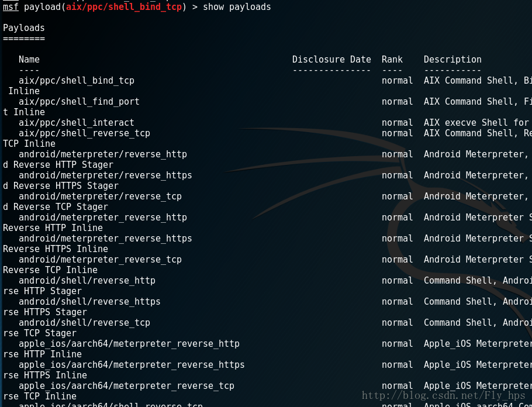The height and width of the screenshot is (407, 532).
Task: Select the aix/ppc/shell_reverse_tcp payload name
Action: point(85,133)
